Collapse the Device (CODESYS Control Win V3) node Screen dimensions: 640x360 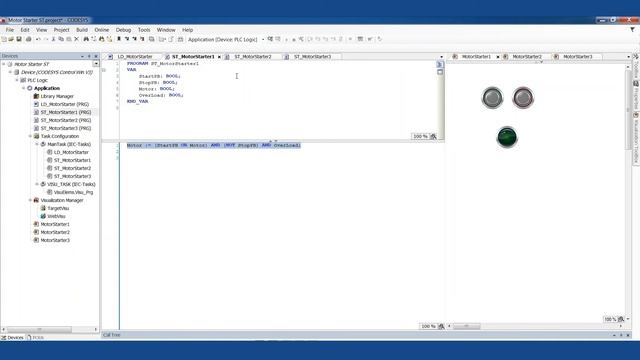(10, 72)
